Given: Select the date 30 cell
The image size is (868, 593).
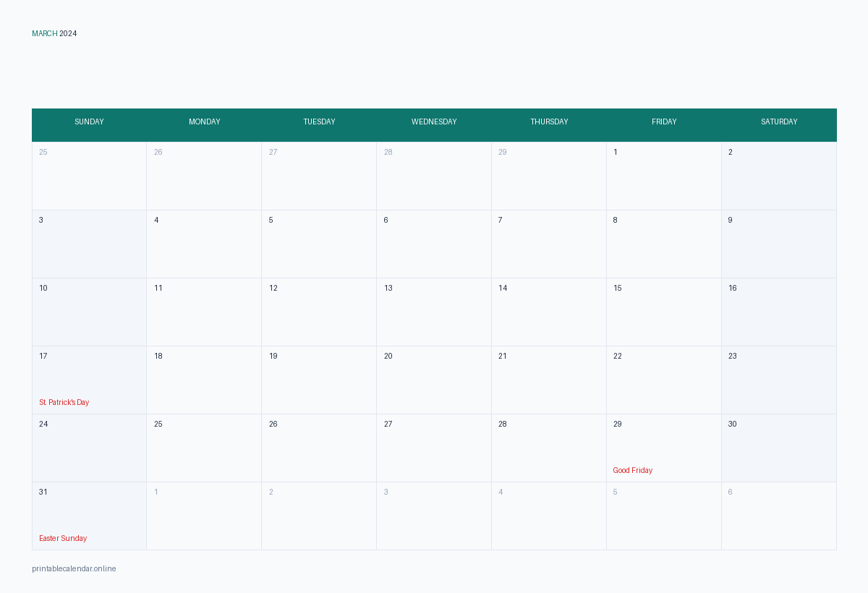Looking at the screenshot, I should [x=779, y=448].
